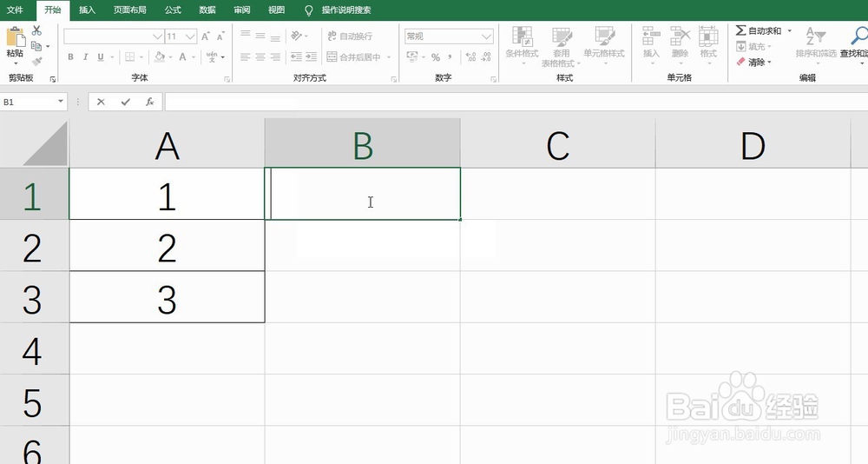Click the formula bar Cancel (X) button
The width and height of the screenshot is (868, 464).
click(x=101, y=102)
